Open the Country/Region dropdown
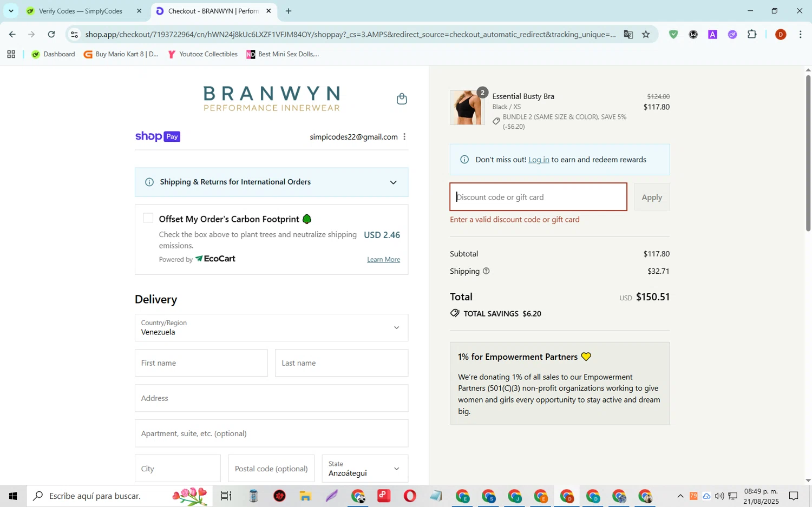This screenshot has width=812, height=507. coord(271,327)
